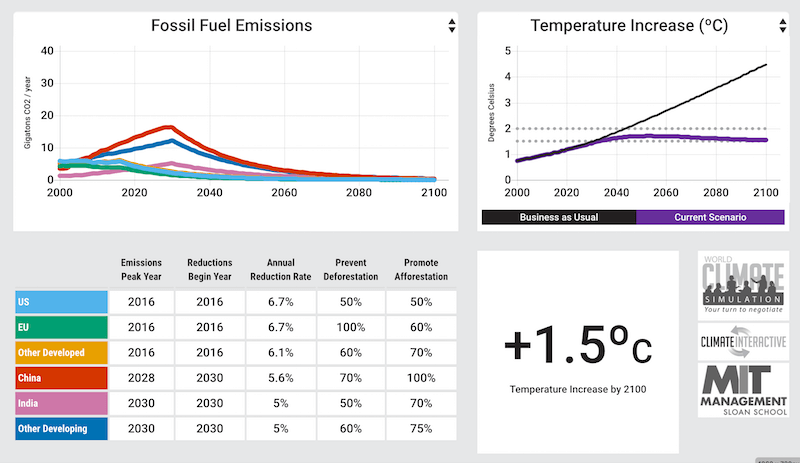The image size is (800, 463).
Task: Toggle the Business as Usual legend
Action: 558,216
